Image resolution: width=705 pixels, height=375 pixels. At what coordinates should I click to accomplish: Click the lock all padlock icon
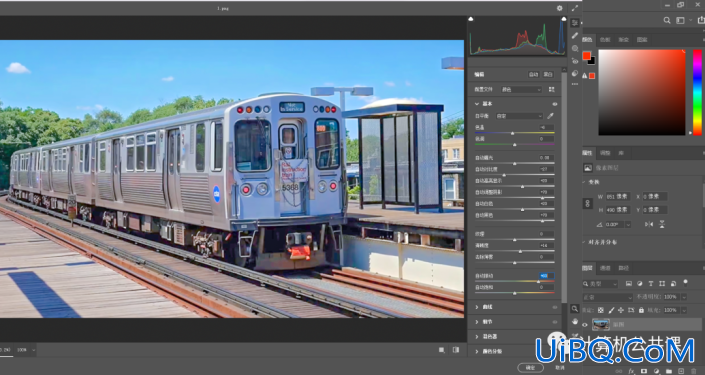pos(641,310)
